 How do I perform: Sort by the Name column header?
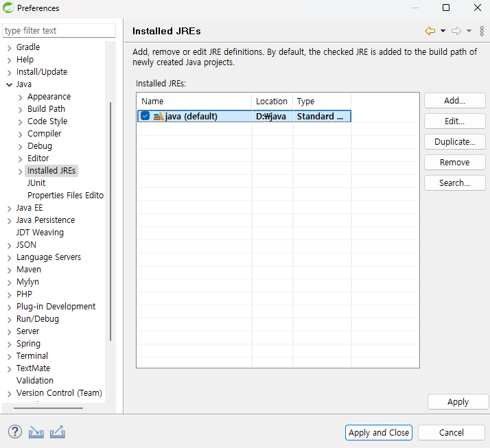194,102
